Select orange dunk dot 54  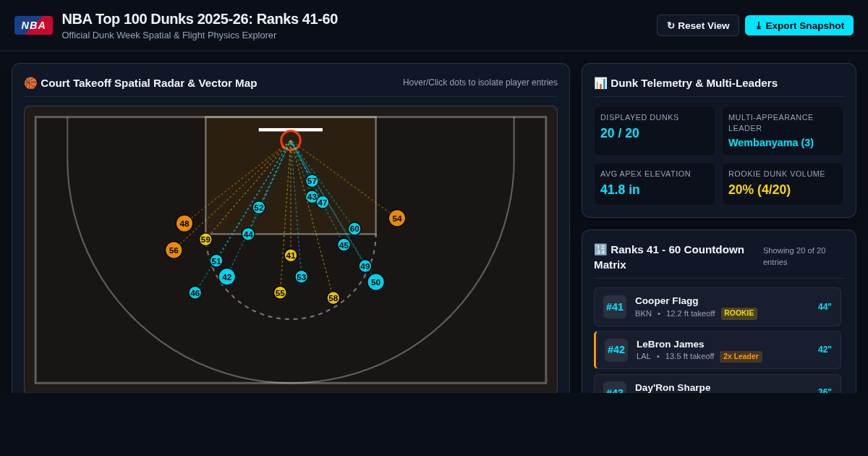(x=397, y=219)
